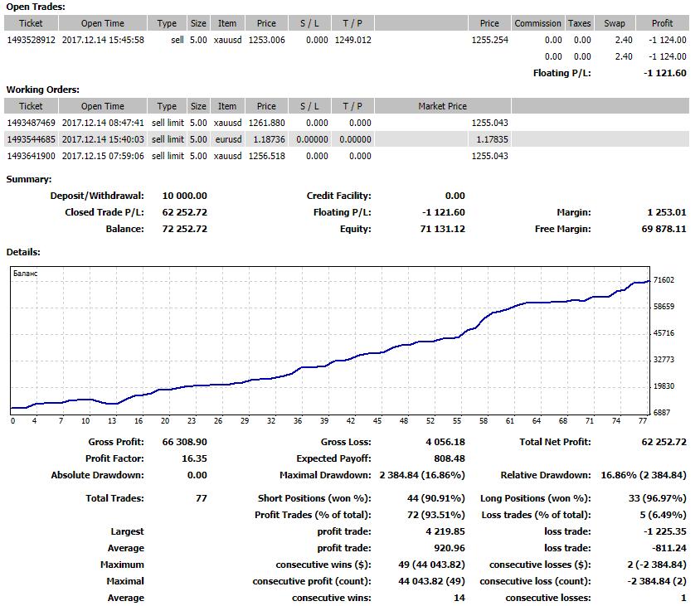Click the Size header in Working Orders
The image size is (700, 606).
click(198, 106)
